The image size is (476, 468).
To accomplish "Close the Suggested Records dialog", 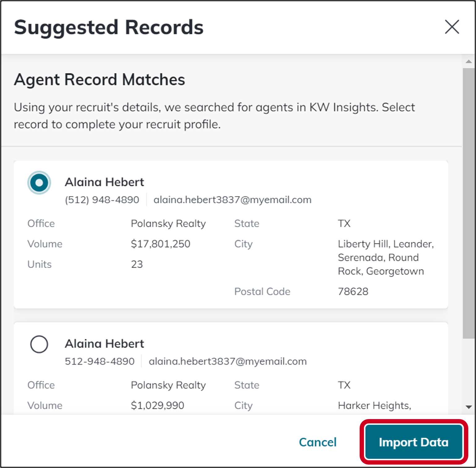I will tap(452, 27).
